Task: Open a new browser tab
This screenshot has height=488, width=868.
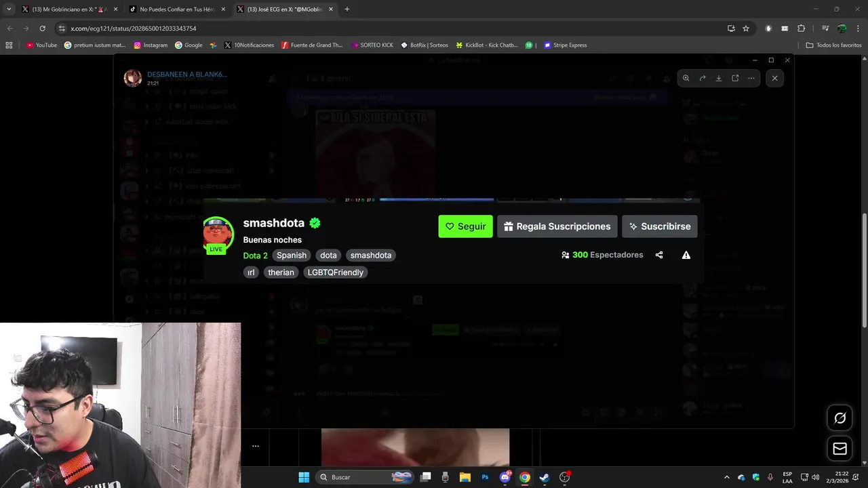Action: (x=347, y=9)
